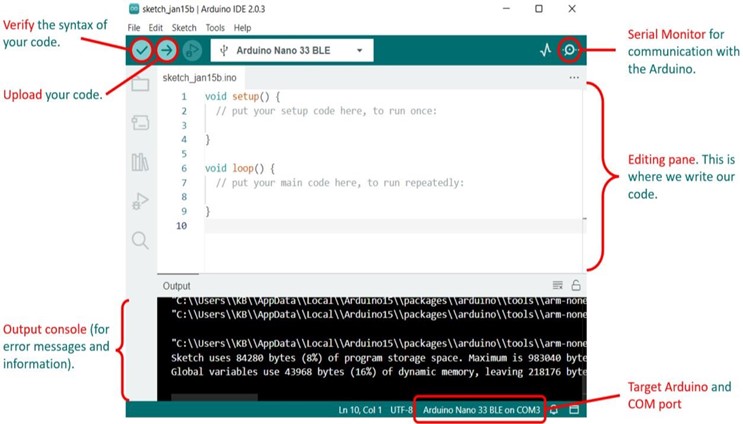Open the sidebar Search panel
743x424 pixels.
(x=140, y=240)
